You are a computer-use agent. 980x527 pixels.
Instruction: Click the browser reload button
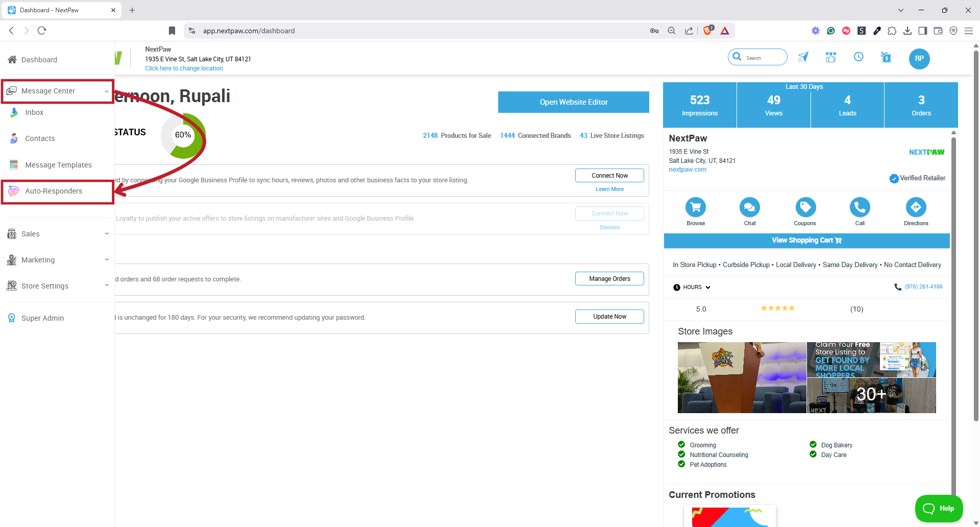pyautogui.click(x=42, y=31)
